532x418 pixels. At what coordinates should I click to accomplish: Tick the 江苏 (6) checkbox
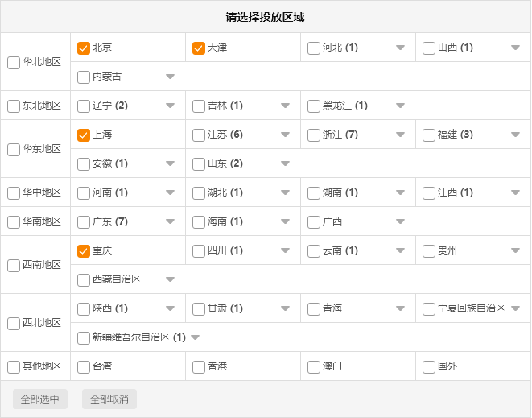click(x=199, y=135)
